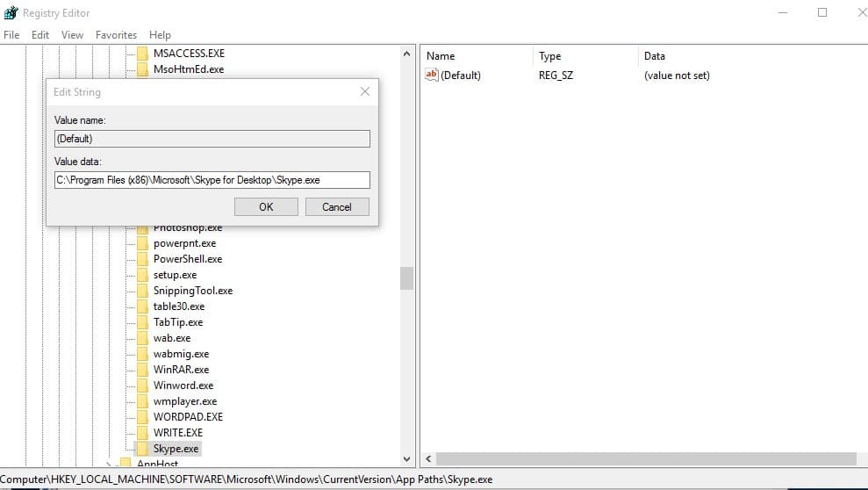Open the Favorites menu
Image resolution: width=868 pixels, height=490 pixels.
pos(116,35)
